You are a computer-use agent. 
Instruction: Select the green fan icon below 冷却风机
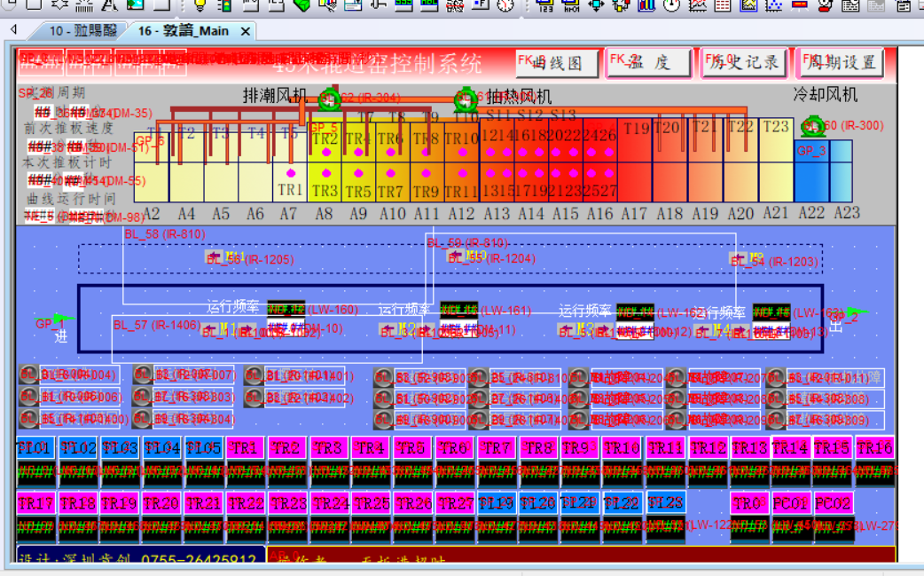pyautogui.click(x=811, y=126)
